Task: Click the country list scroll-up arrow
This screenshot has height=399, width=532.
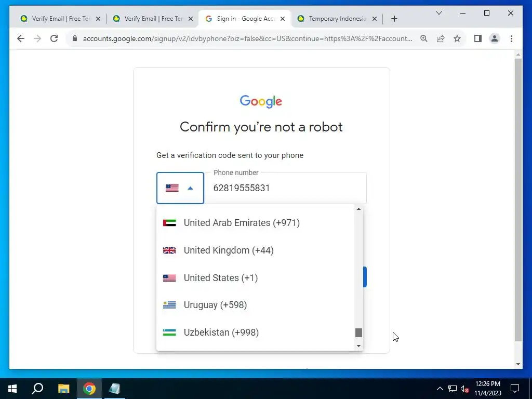Action: click(358, 209)
